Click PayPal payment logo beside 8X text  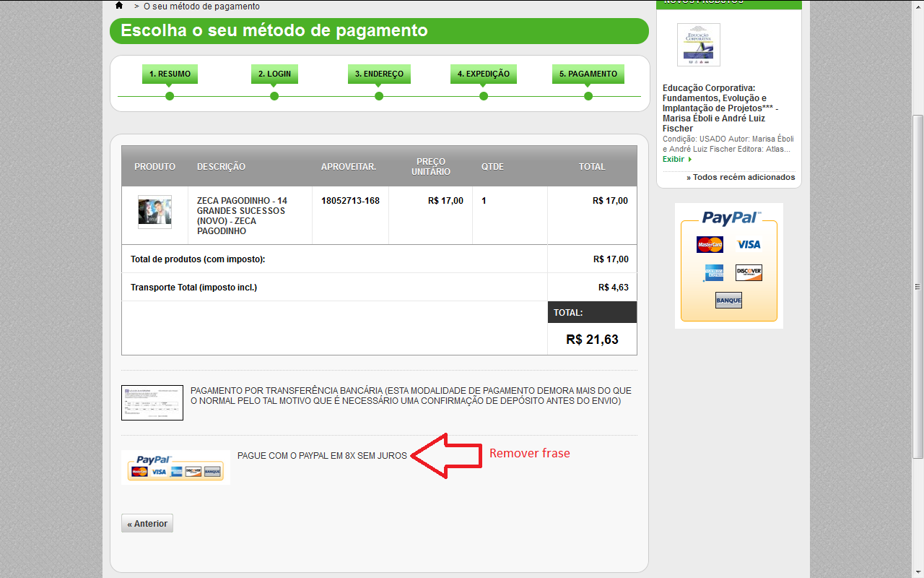click(x=175, y=467)
